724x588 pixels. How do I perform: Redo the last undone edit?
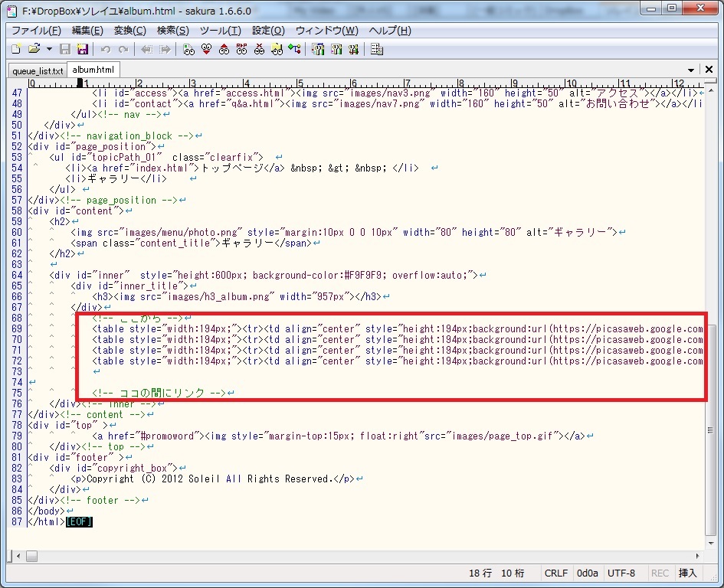(123, 49)
